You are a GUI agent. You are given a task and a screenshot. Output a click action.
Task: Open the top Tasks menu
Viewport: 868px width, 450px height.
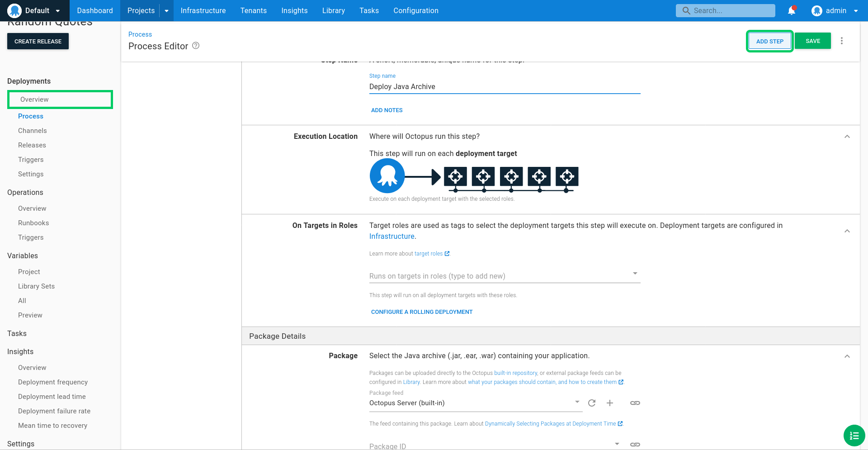coord(369,10)
